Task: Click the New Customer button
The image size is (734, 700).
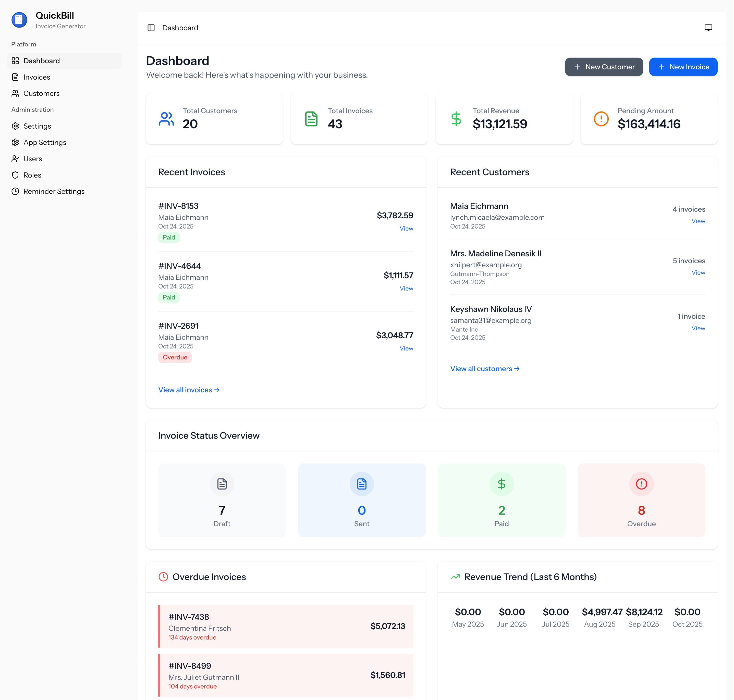Action: point(603,67)
